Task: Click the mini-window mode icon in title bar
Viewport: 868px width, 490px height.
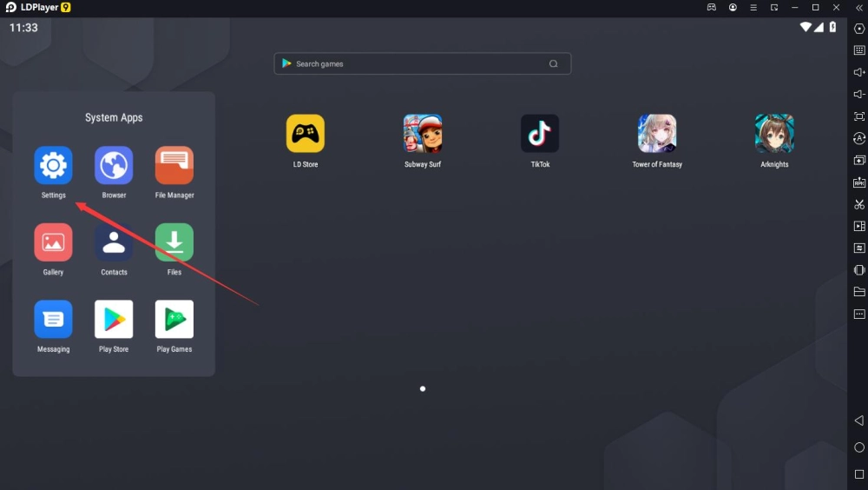Action: pyautogui.click(x=774, y=7)
